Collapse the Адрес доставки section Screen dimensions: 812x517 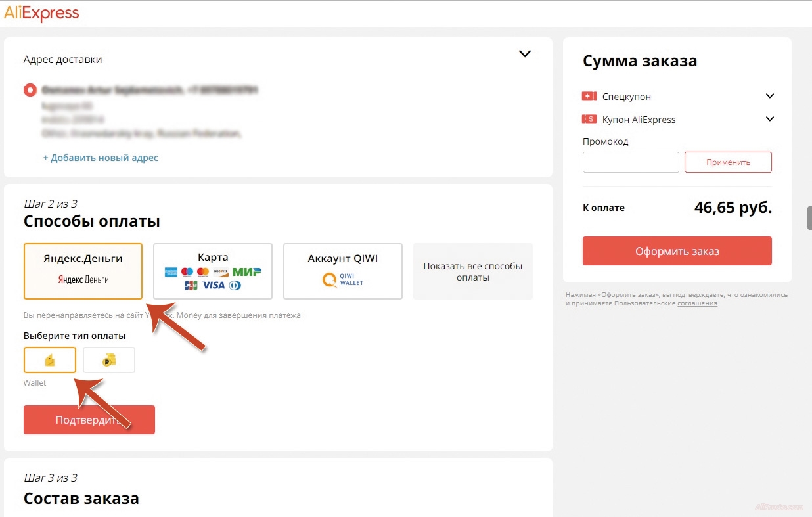[x=524, y=54]
